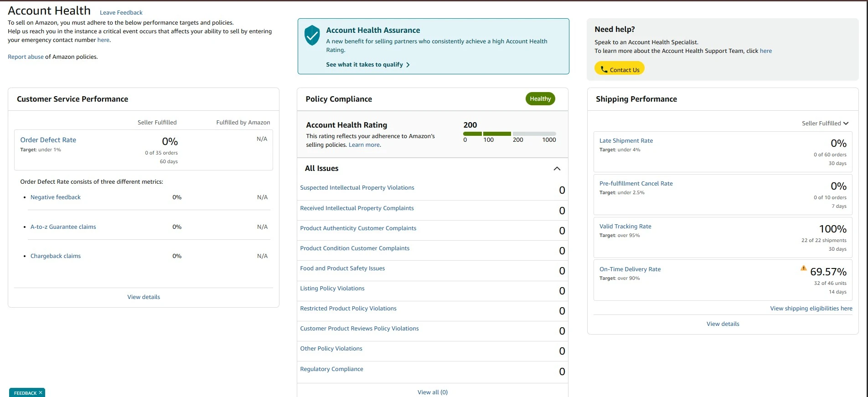Viewport: 868px width, 397px height.
Task: Open the Account Health Support Team 'here' link
Action: [766, 51]
